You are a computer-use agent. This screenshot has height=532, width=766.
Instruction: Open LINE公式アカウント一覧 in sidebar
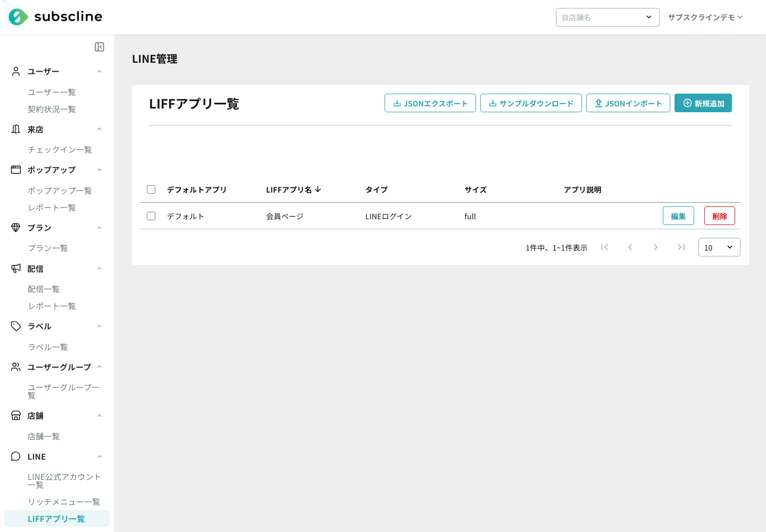pos(64,480)
